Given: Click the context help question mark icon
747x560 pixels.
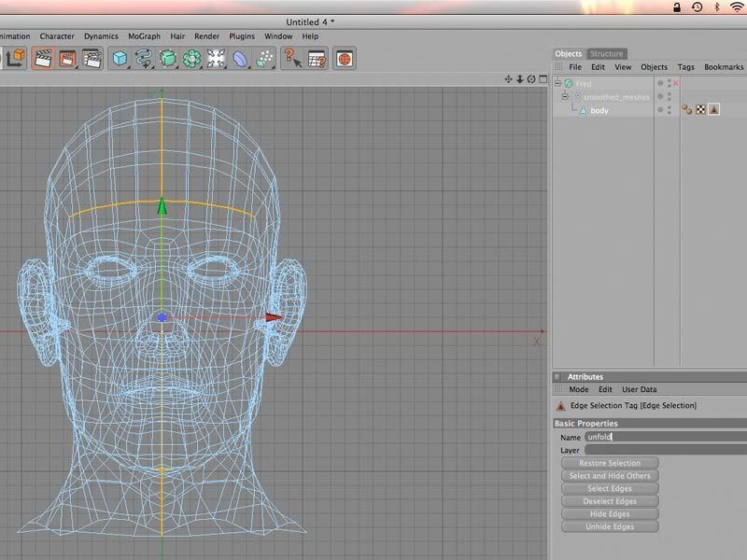Looking at the screenshot, I should (x=292, y=59).
